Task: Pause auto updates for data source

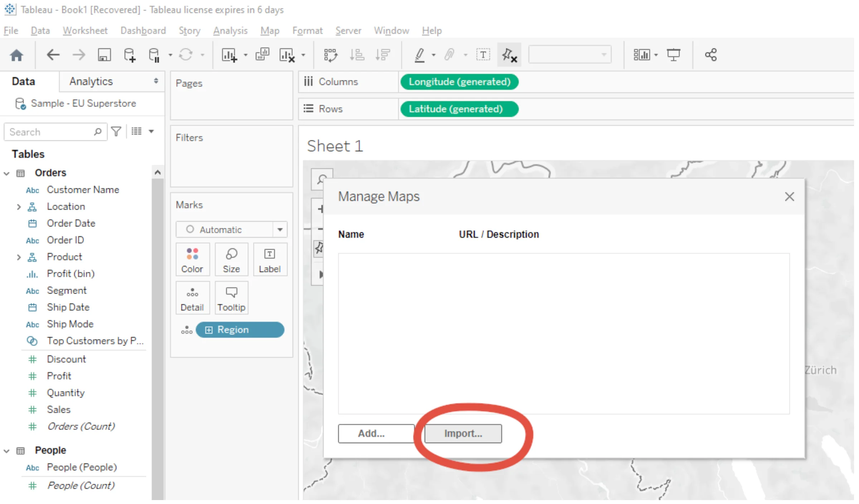Action: (x=154, y=55)
